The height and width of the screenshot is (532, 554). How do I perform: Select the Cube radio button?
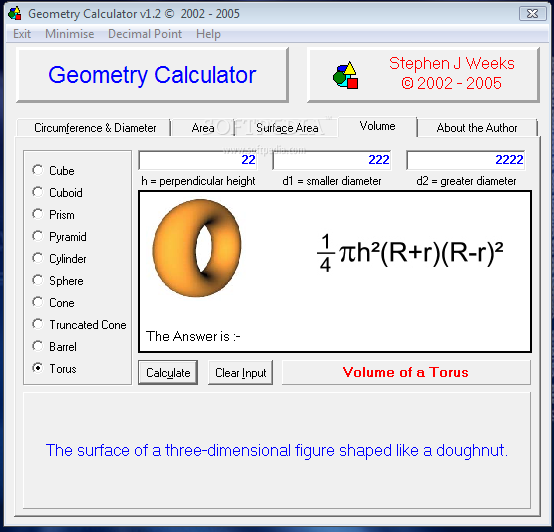tap(37, 170)
